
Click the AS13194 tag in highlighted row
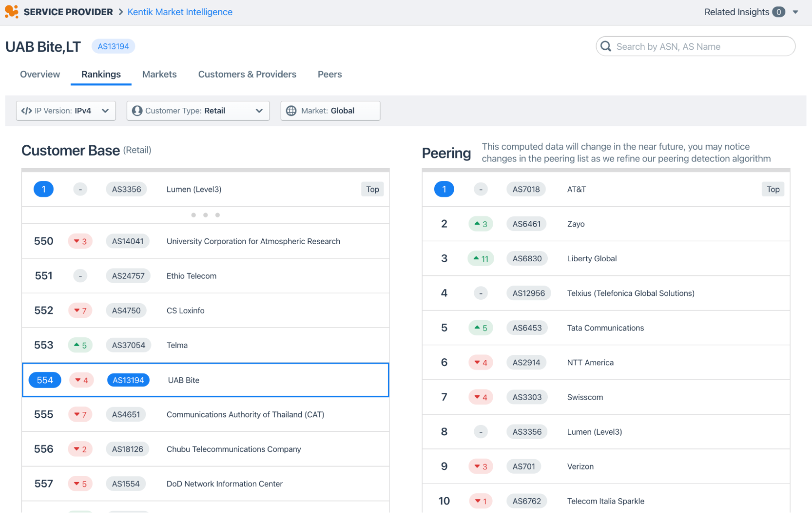click(128, 380)
